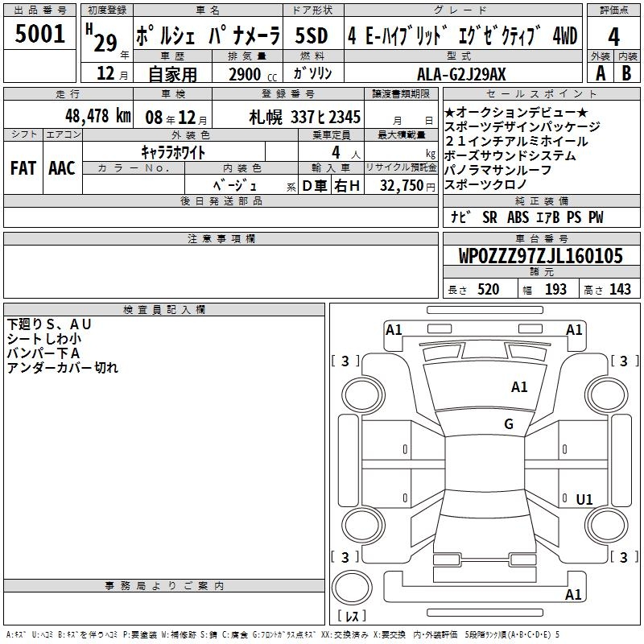Click the lot number 5001 field
Image resolution: width=644 pixels, height=644 pixels.
coord(39,34)
